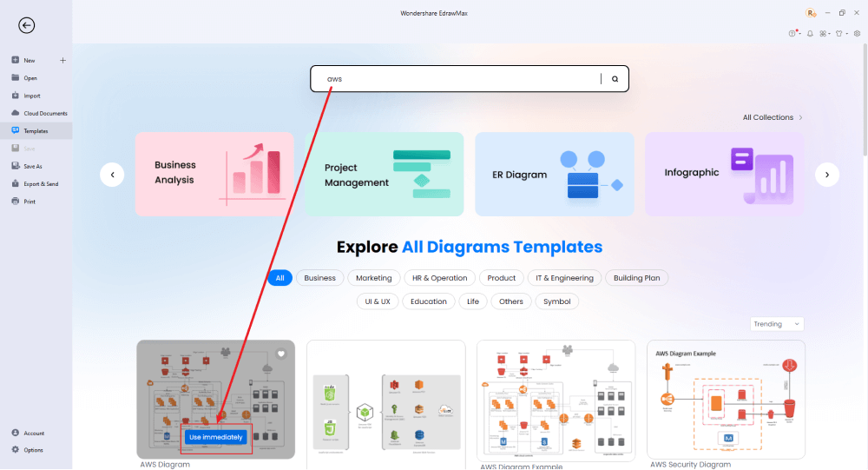The image size is (868, 470).
Task: Show the previous collection with the left arrow
Action: tap(112, 175)
